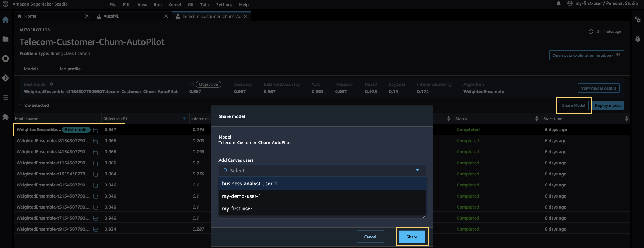Click the Model name column header

tap(57, 119)
